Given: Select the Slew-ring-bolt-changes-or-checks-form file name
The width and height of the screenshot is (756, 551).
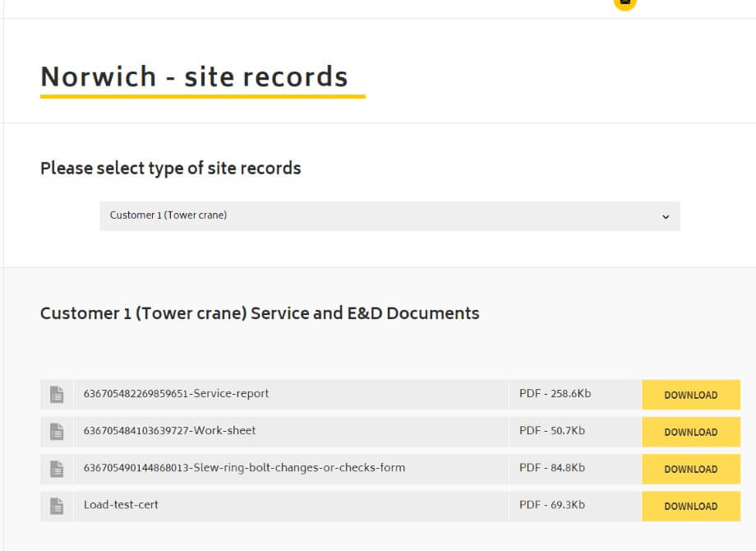Looking at the screenshot, I should point(244,468).
